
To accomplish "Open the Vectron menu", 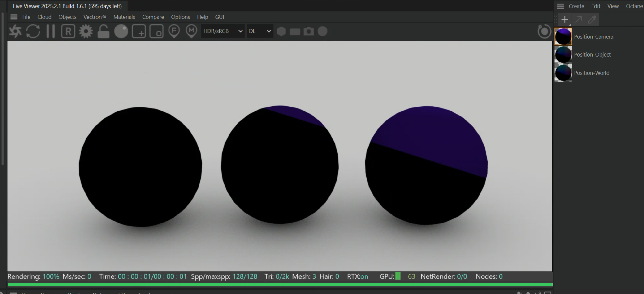I will [95, 17].
